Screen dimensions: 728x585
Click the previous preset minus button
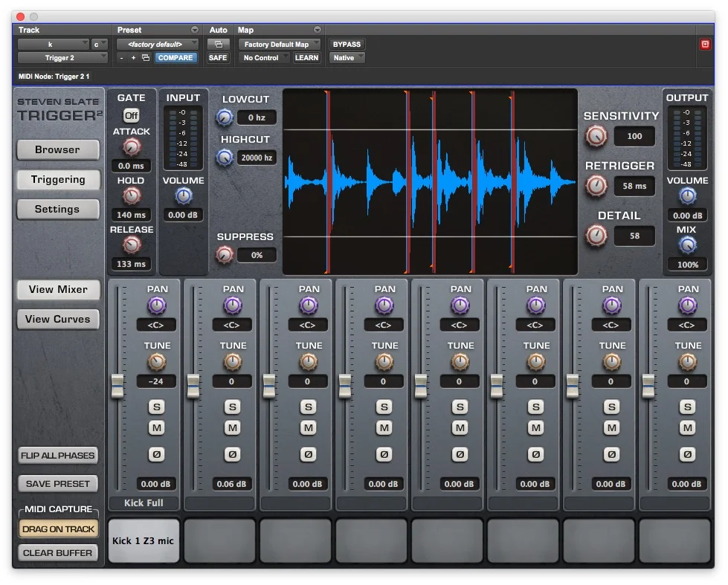(x=122, y=57)
